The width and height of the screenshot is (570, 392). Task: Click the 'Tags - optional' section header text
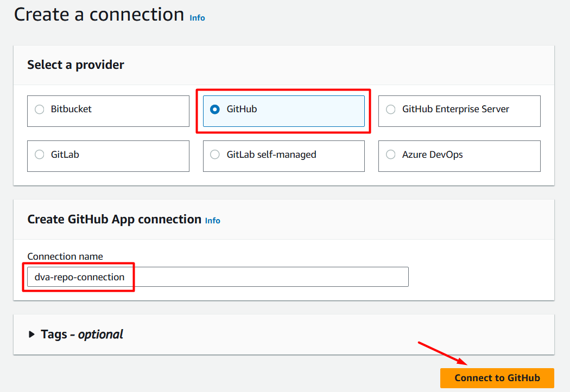82,335
